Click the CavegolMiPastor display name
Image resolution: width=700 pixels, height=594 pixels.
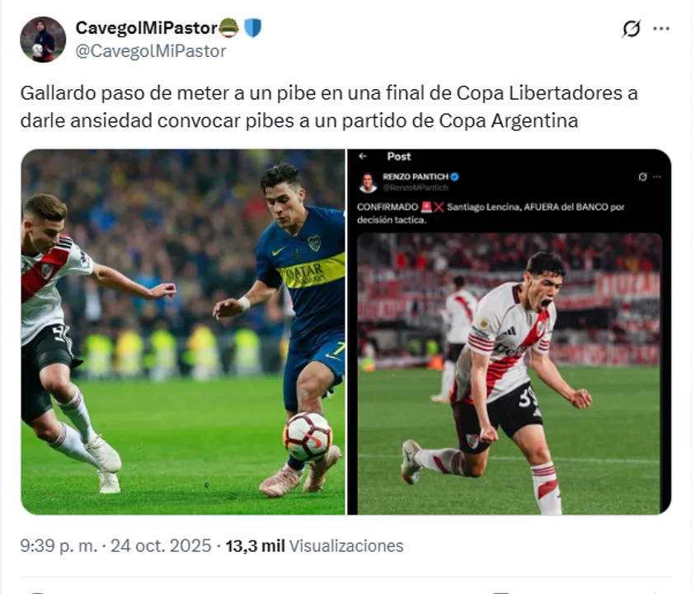tap(147, 28)
